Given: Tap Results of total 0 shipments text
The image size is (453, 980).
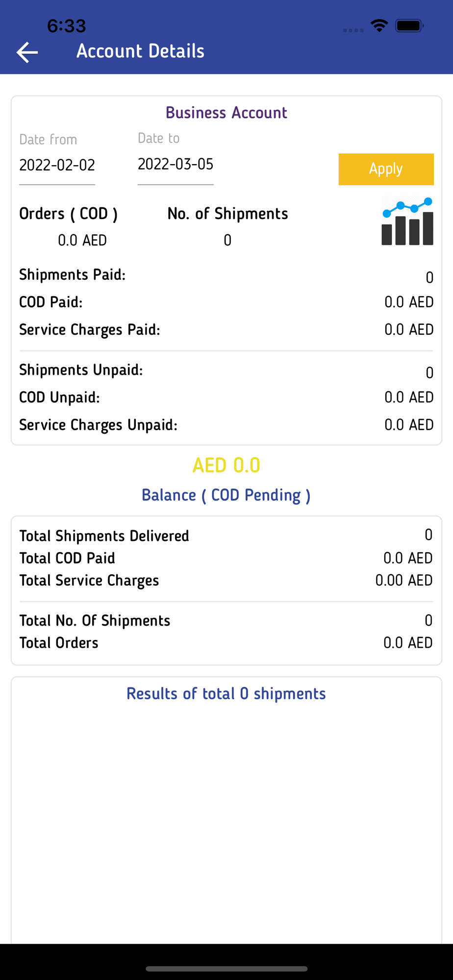Looking at the screenshot, I should (x=226, y=694).
